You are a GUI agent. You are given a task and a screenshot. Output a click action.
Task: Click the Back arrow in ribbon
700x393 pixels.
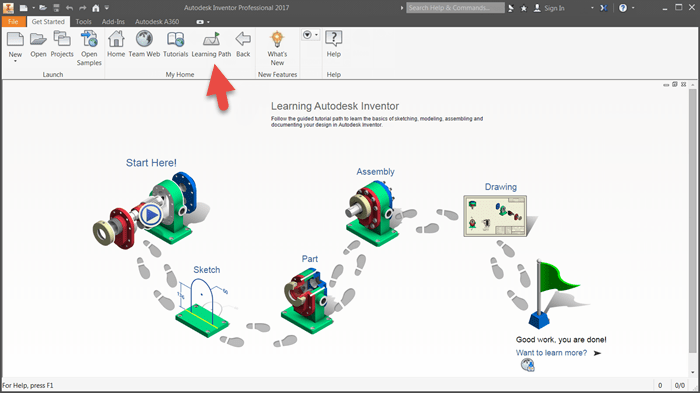(x=243, y=39)
